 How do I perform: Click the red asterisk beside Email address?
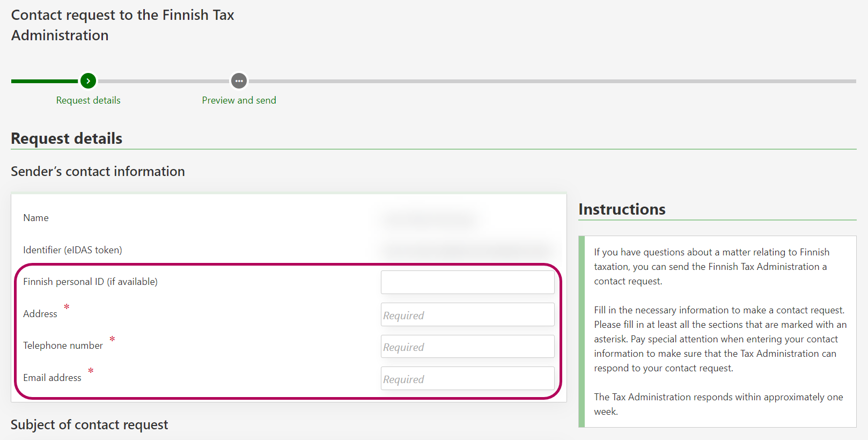pos(91,371)
